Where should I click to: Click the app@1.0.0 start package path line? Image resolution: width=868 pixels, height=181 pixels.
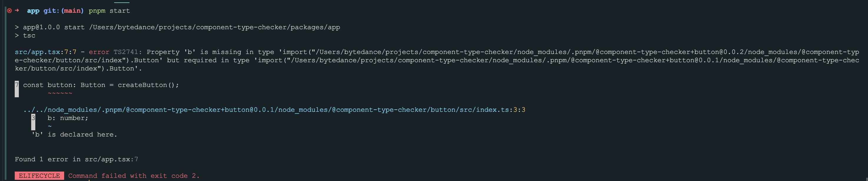pos(177,27)
